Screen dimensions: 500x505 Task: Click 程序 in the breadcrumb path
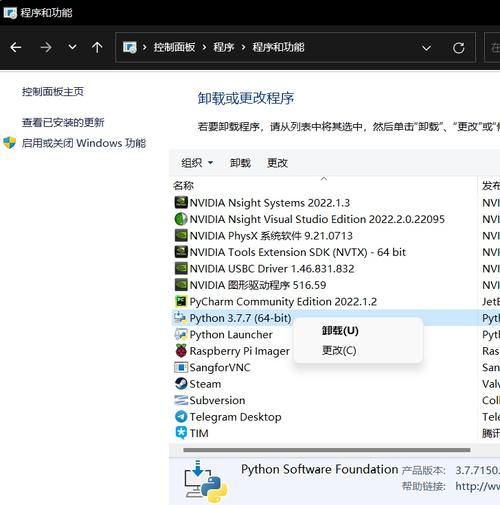pos(224,47)
